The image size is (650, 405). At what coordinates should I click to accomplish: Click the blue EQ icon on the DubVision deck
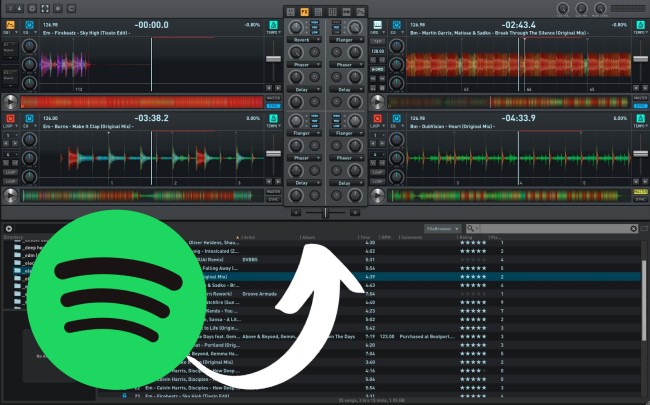coord(396,119)
